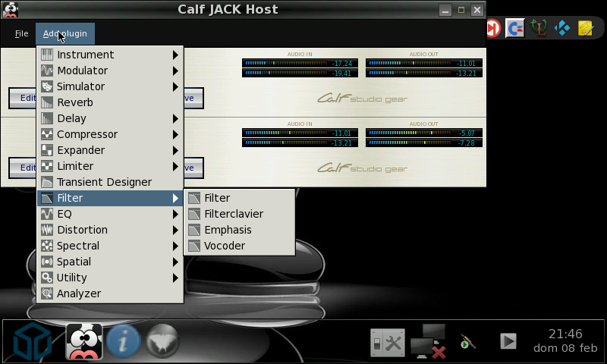607x364 pixels.
Task: Open the File menu
Action: coord(22,33)
